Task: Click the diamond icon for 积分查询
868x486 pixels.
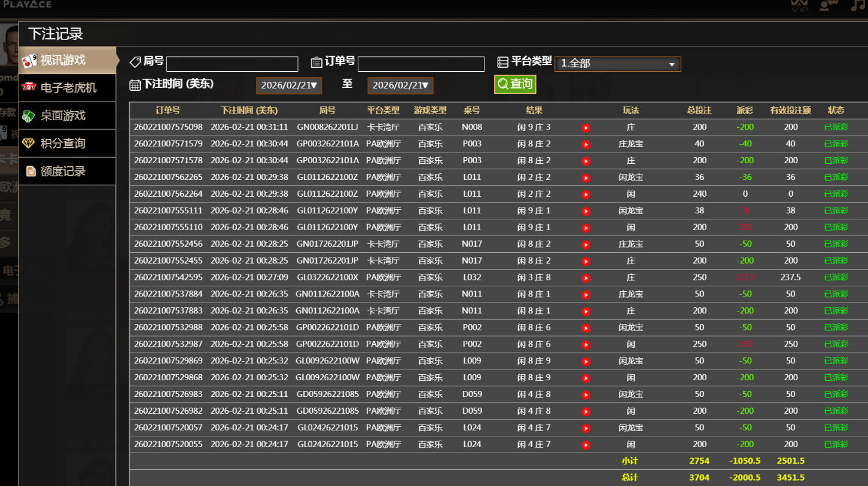Action: [x=29, y=143]
